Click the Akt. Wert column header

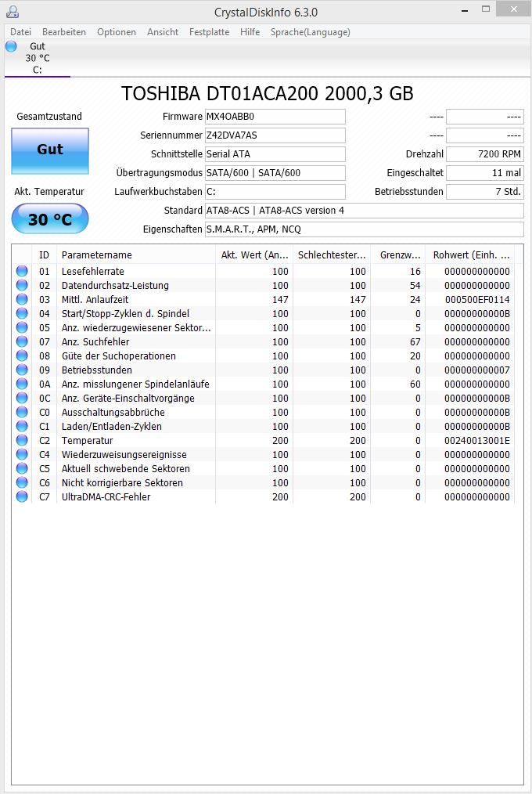point(253,254)
